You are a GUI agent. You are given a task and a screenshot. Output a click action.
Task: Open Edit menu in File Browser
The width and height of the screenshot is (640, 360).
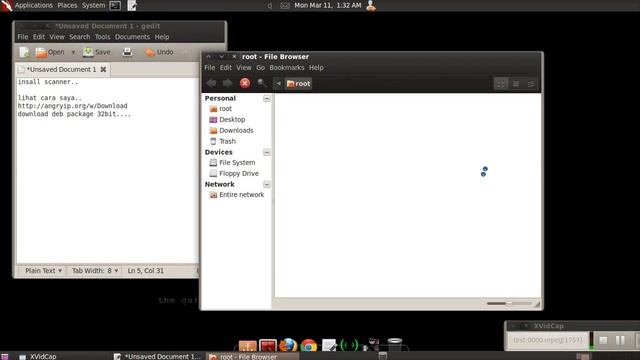click(226, 68)
